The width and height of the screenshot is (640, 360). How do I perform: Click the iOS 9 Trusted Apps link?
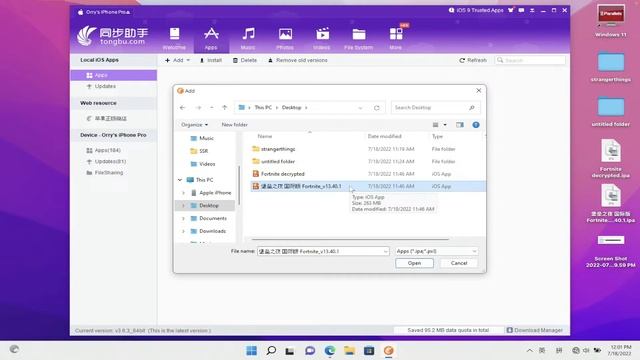tap(476, 10)
